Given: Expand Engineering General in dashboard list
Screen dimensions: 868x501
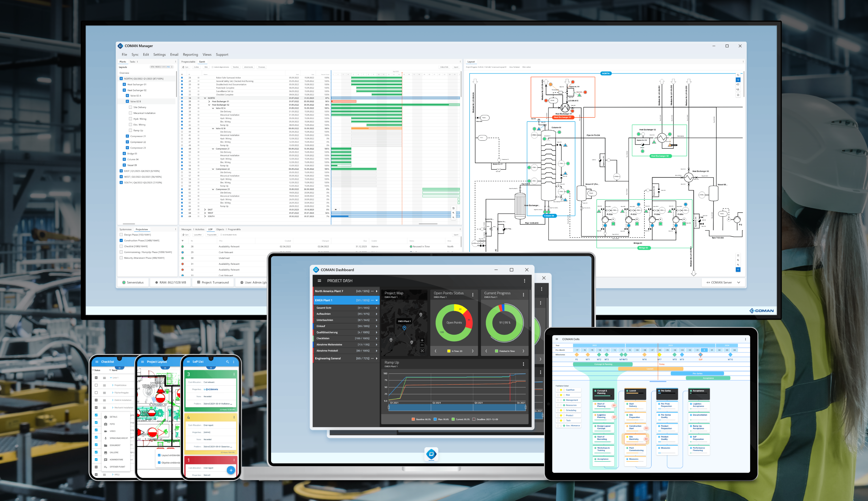Looking at the screenshot, I should [x=377, y=358].
